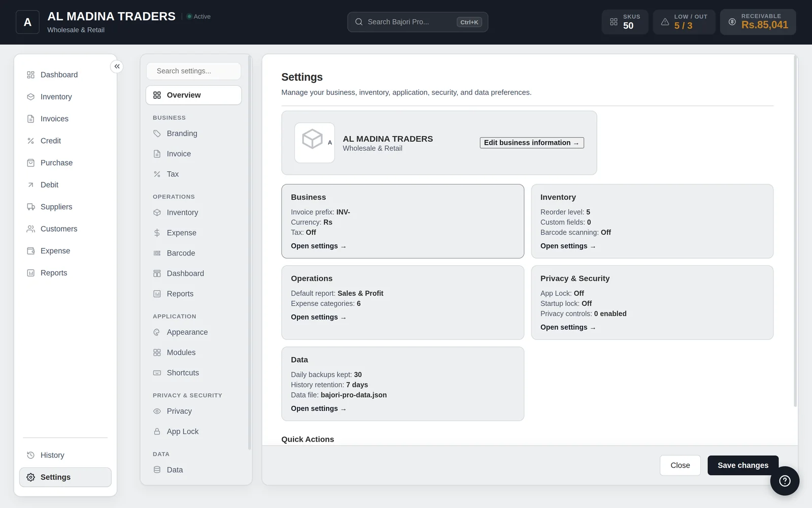Click the Quick Actions heading

click(x=308, y=439)
